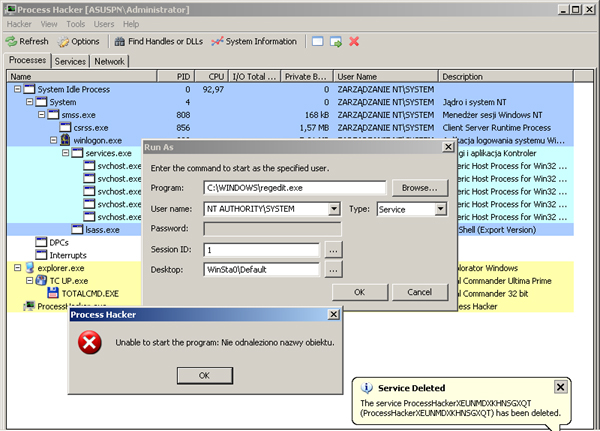Collapse the explorer.exe tree node

pos(18,268)
